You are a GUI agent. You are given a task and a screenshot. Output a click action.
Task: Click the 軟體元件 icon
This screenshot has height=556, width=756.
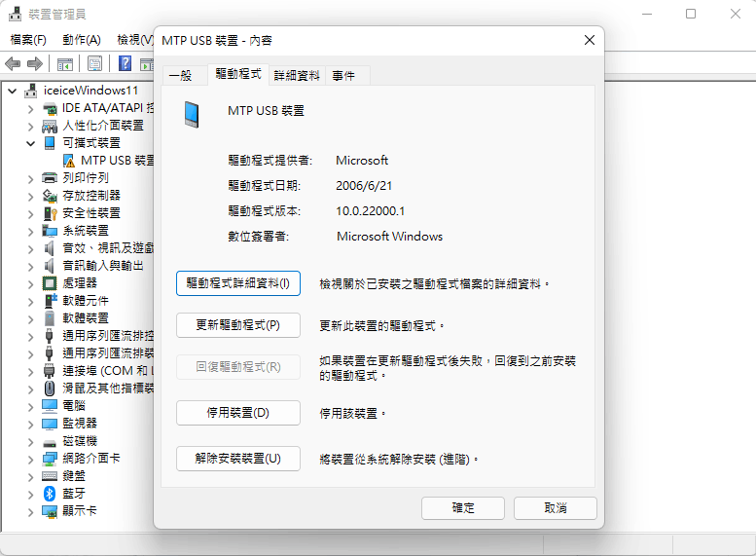pyautogui.click(x=51, y=301)
